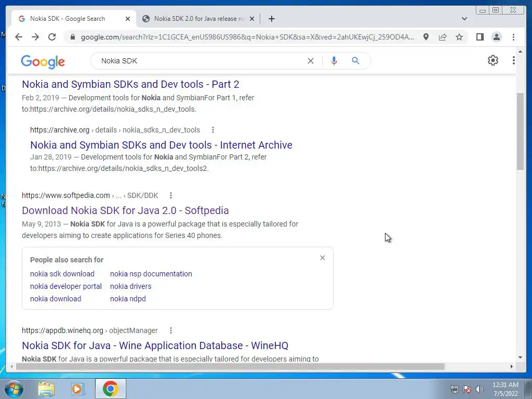This screenshot has width=532, height=399.
Task: Open Google apps dots menu
Action: tap(513, 60)
